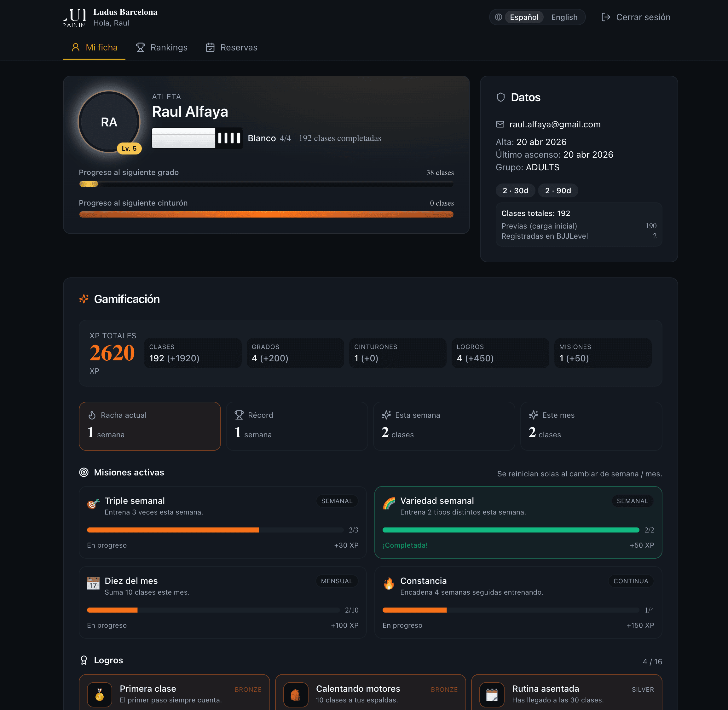
Task: Click the CONTINUA tag on Constancia
Action: [631, 581]
